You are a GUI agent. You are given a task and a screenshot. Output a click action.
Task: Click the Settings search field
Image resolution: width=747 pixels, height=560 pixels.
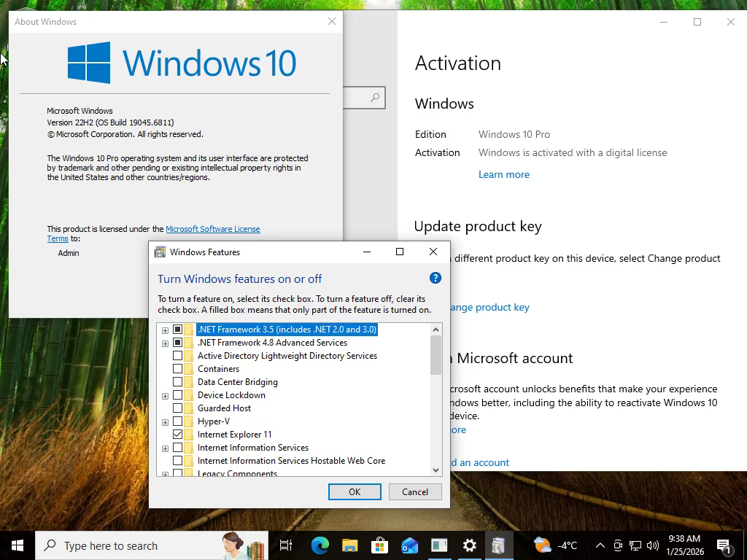click(364, 98)
